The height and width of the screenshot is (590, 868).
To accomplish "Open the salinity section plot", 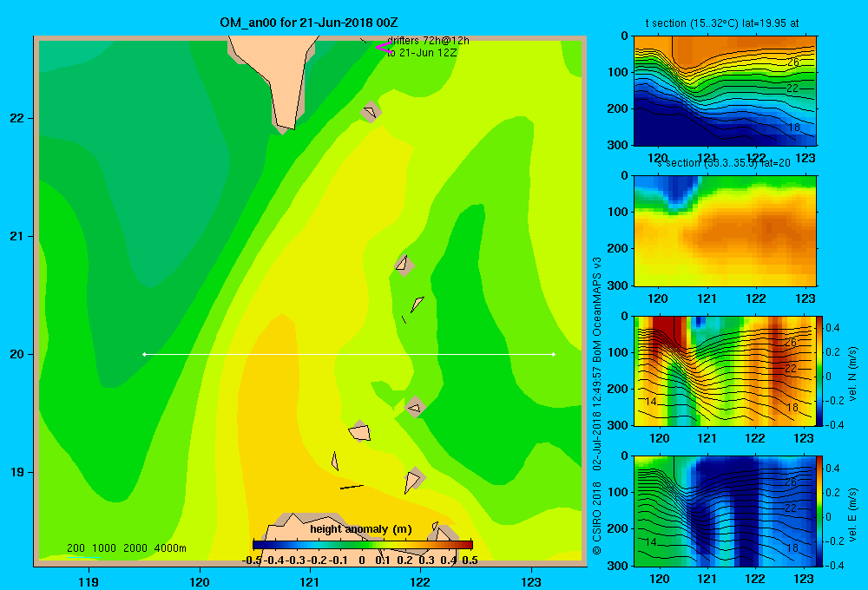I will pos(725,231).
